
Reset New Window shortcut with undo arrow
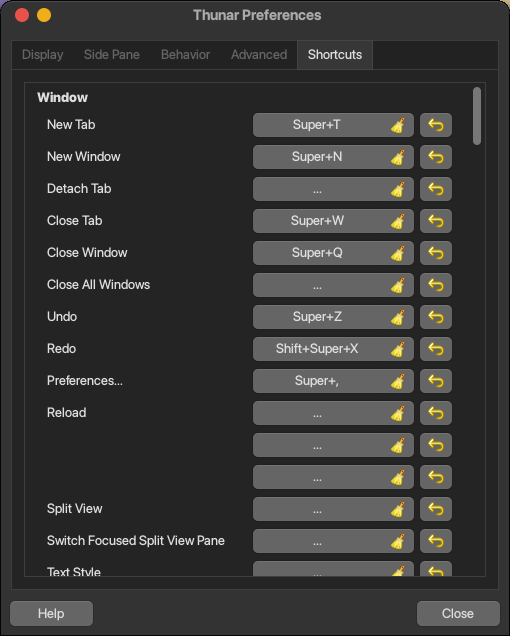(436, 157)
